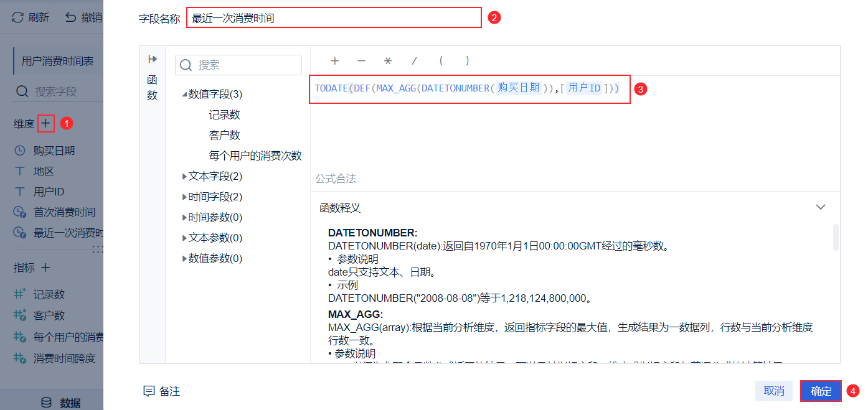868x410 pixels.
Task: Click the 字段名称 input field
Action: pos(334,18)
